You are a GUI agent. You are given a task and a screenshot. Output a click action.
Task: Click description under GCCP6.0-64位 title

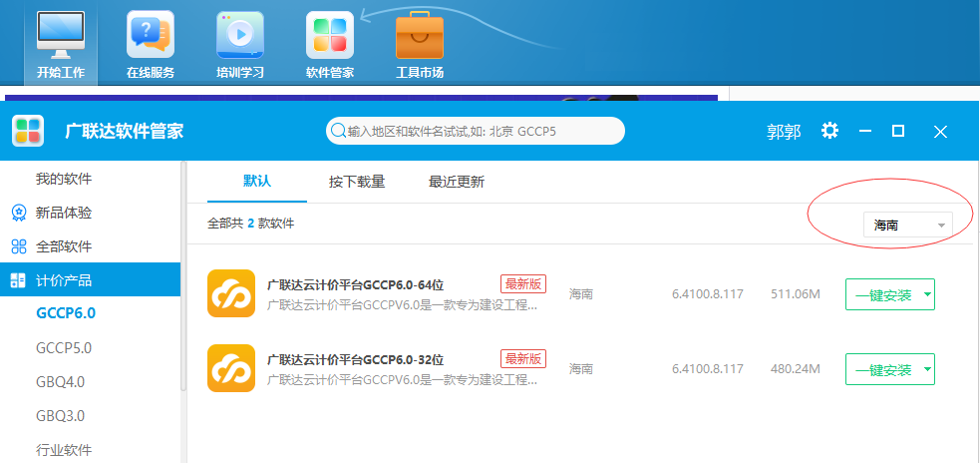tap(403, 306)
